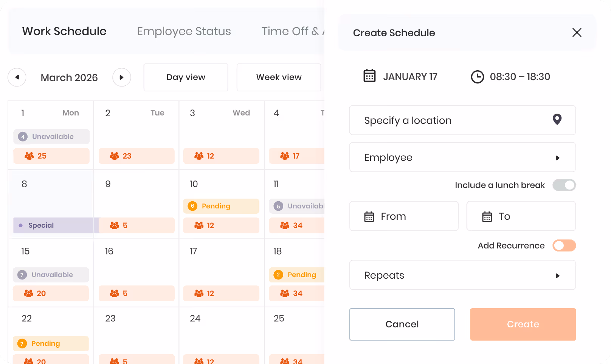Close the Create Schedule panel
The width and height of the screenshot is (611, 364).
click(577, 32)
